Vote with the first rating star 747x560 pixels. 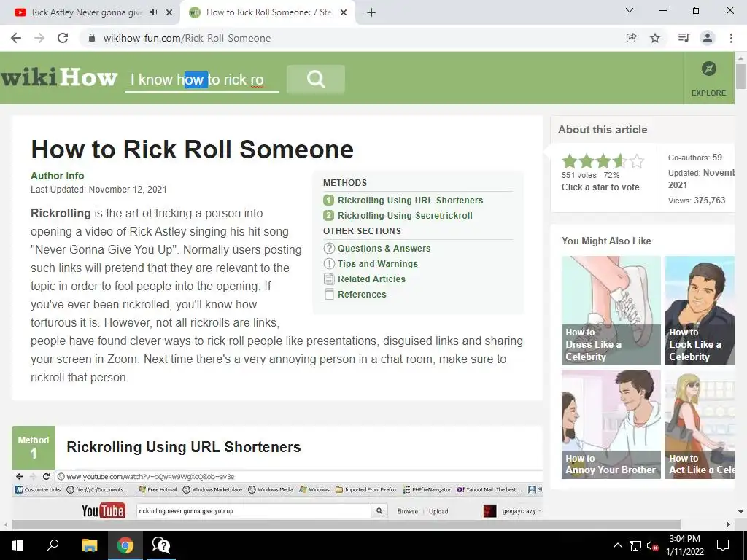pyautogui.click(x=569, y=161)
